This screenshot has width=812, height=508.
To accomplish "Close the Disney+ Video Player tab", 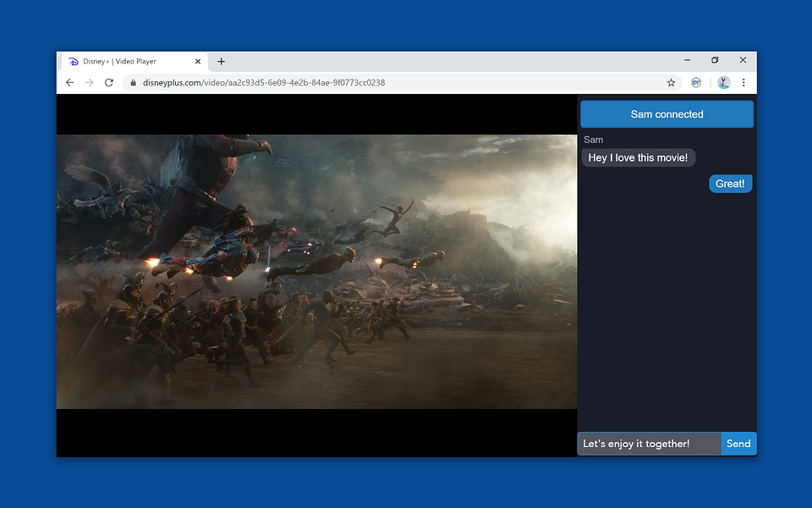I will tap(199, 61).
